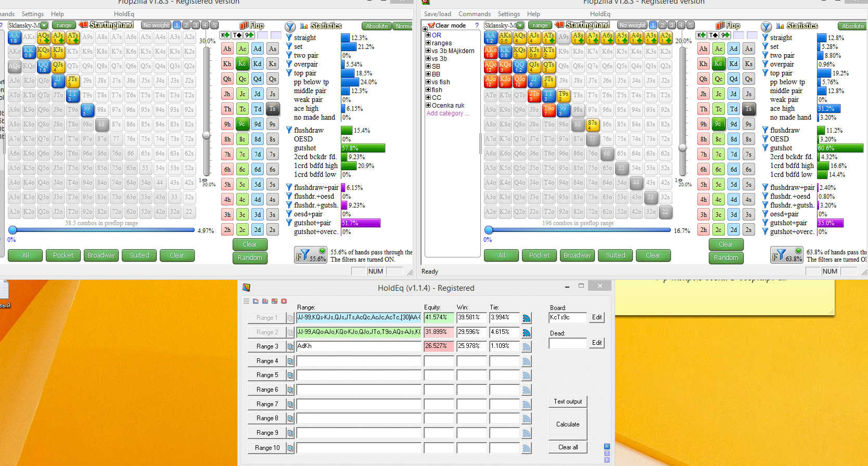Viewport: 868px width, 466px height.
Task: Click round main filter icon beside left Statistics
Action: [x=290, y=26]
